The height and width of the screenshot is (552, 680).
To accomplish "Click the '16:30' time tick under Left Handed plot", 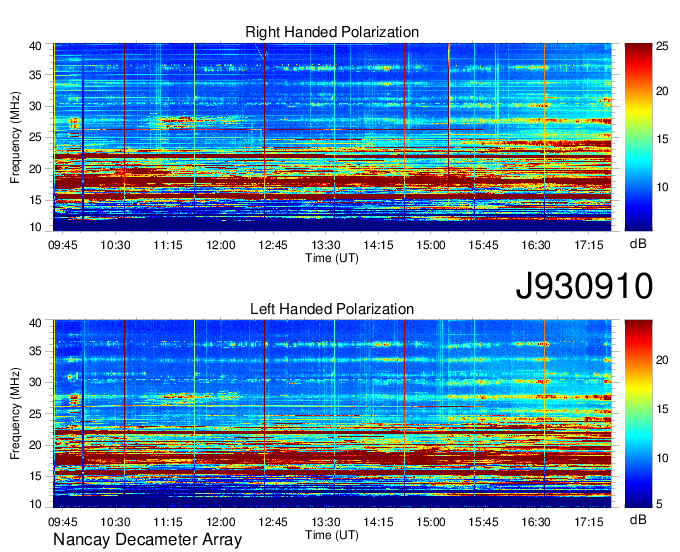I will pyautogui.click(x=536, y=522).
